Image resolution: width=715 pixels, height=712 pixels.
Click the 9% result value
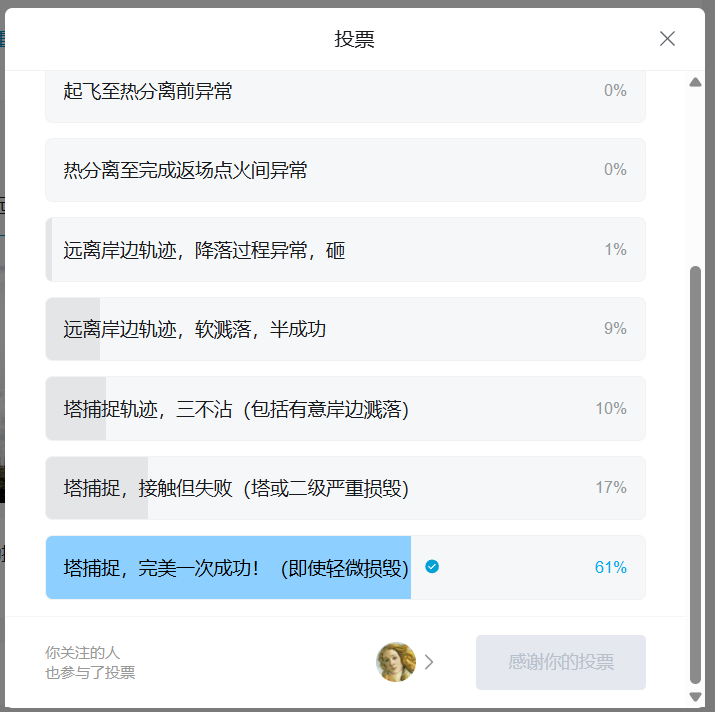point(615,328)
